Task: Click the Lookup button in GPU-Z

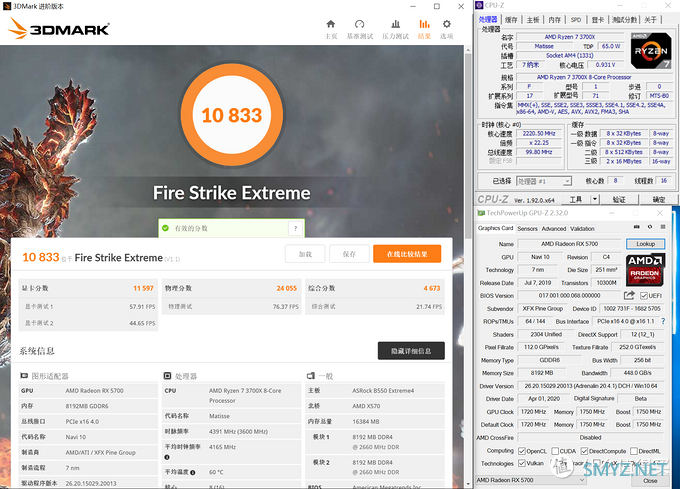Action: point(645,244)
